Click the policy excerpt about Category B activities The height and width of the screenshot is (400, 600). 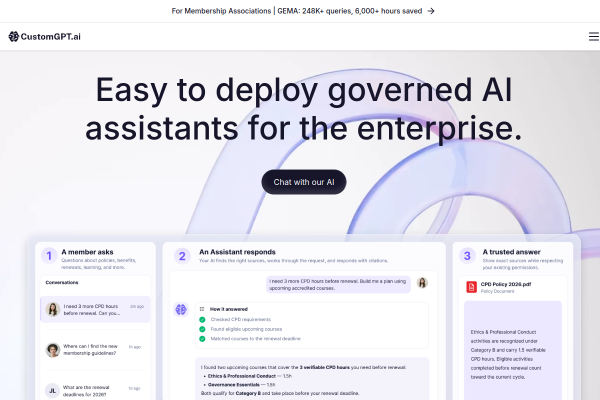point(508,354)
